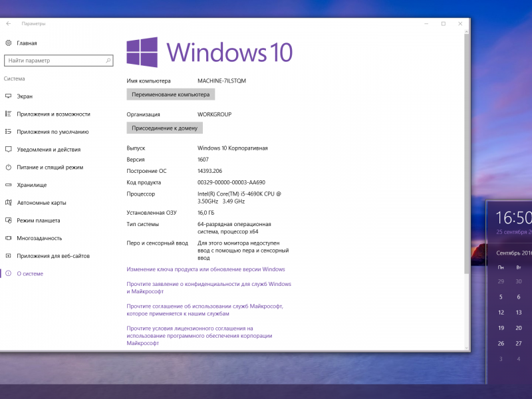Click the Приложения для веб-сайтов icon

tap(9, 255)
